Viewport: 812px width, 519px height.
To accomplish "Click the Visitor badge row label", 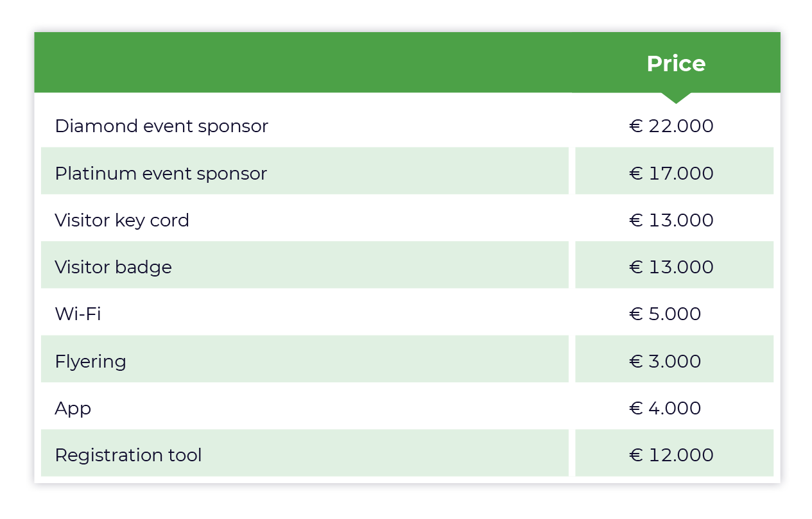I will 114,267.
